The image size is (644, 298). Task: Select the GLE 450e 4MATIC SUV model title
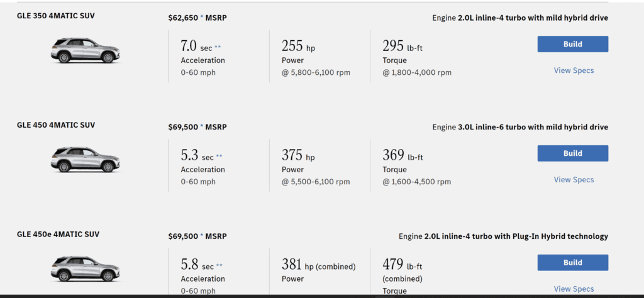pyautogui.click(x=58, y=235)
